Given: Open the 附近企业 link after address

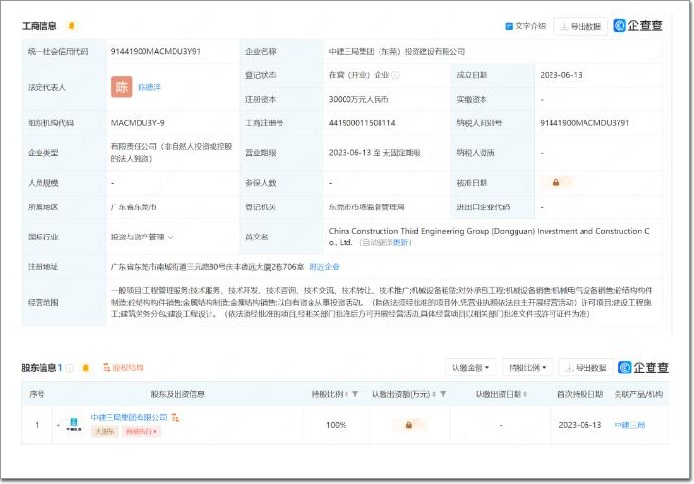Looking at the screenshot, I should [325, 267].
